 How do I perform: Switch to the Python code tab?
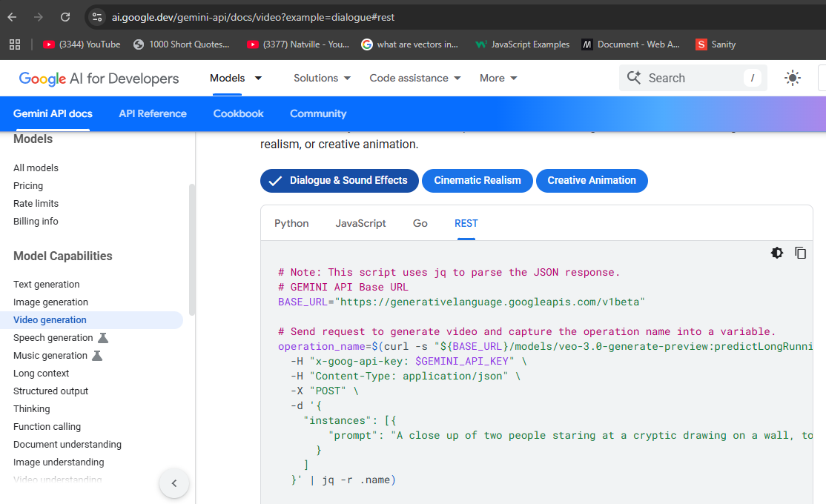291,223
